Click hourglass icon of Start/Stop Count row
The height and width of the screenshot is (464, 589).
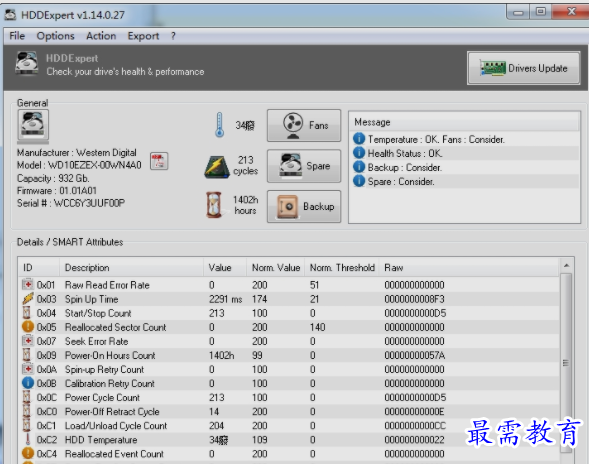[x=27, y=313]
